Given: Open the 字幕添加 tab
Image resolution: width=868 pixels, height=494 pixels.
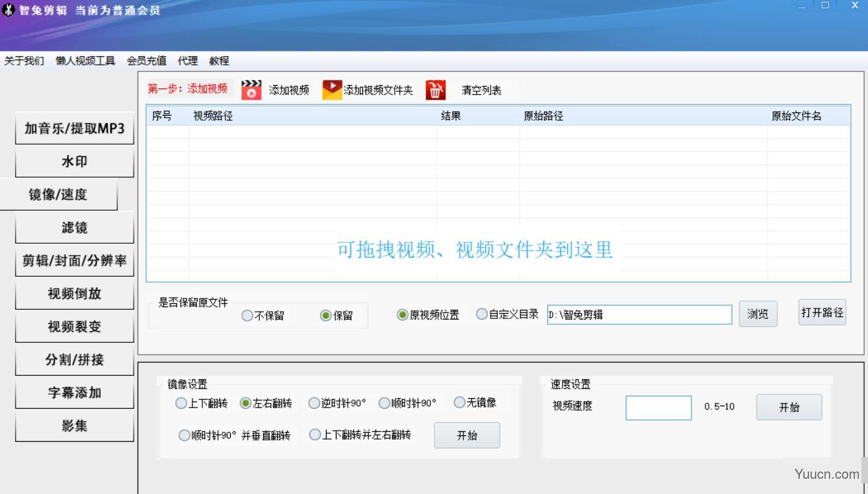Looking at the screenshot, I should click(x=75, y=393).
